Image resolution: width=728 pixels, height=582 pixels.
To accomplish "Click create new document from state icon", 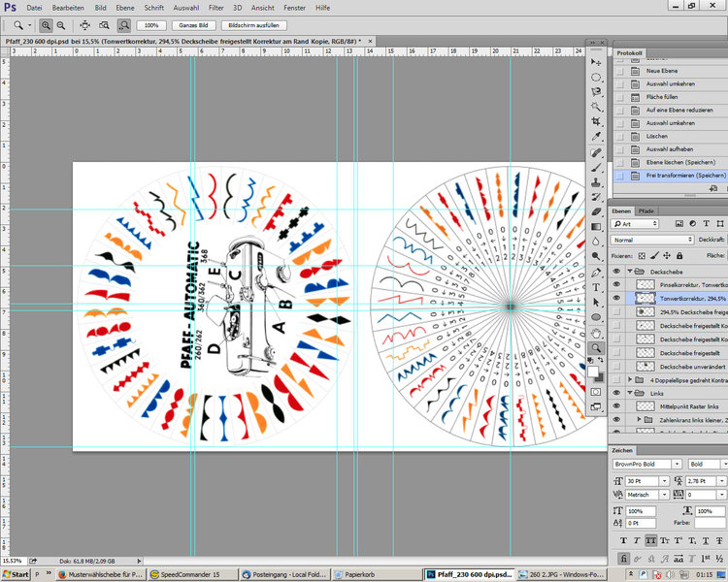I will [714, 188].
